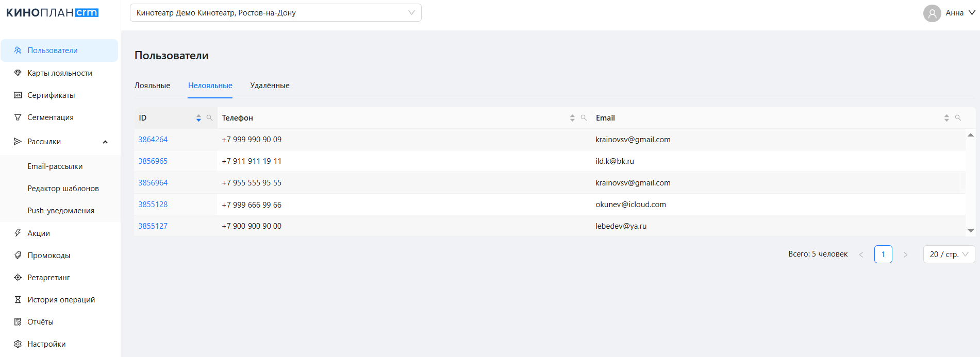Click the table scrollbar down arrow
Screen dimensions: 980x357
click(x=971, y=231)
